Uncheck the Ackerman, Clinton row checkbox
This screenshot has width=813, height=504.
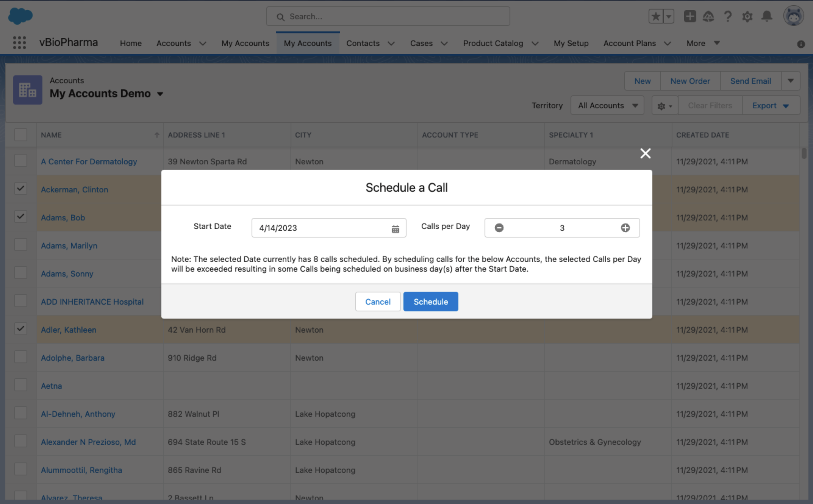[21, 189]
